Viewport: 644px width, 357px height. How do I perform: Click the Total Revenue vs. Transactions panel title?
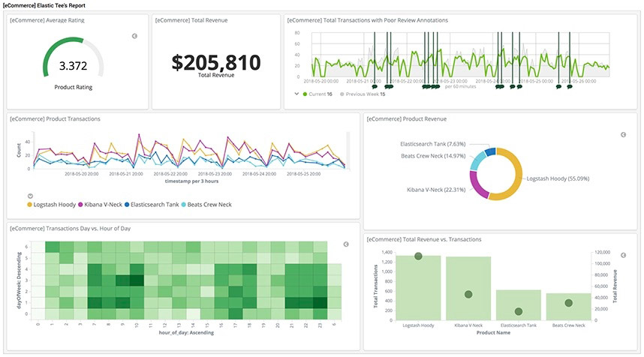(424, 239)
